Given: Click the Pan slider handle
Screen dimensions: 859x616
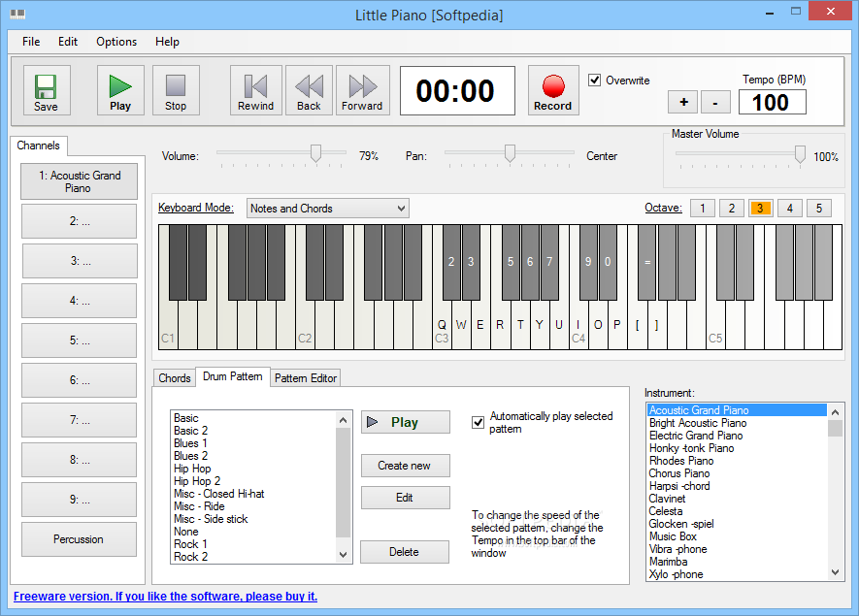Looking at the screenshot, I should (510, 154).
